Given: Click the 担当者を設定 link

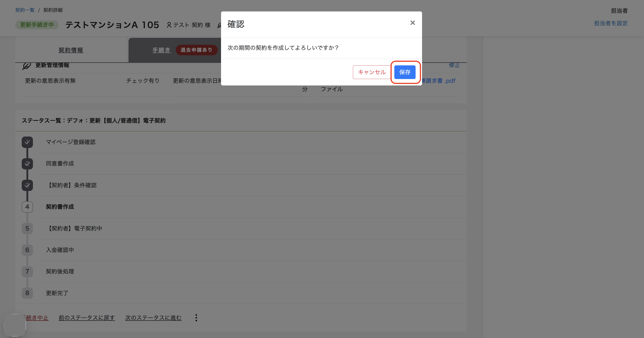Looking at the screenshot, I should 611,23.
